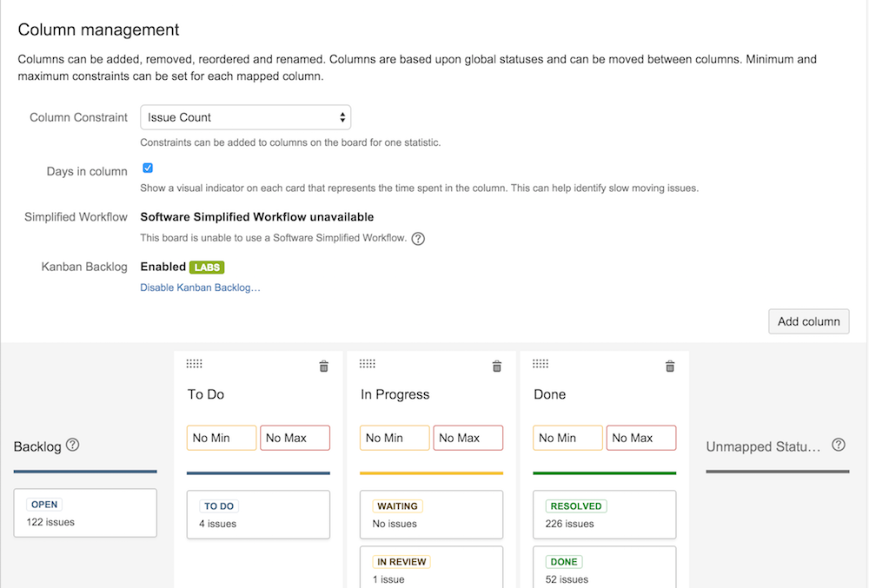869x588 pixels.
Task: Click the Simplified Workflow help icon
Action: (418, 238)
